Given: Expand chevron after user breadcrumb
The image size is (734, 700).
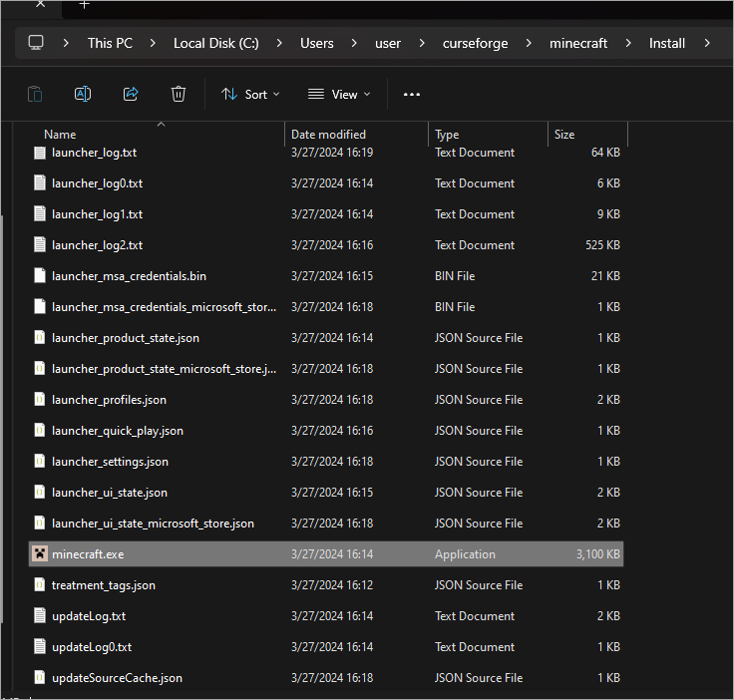Looking at the screenshot, I should click(422, 43).
